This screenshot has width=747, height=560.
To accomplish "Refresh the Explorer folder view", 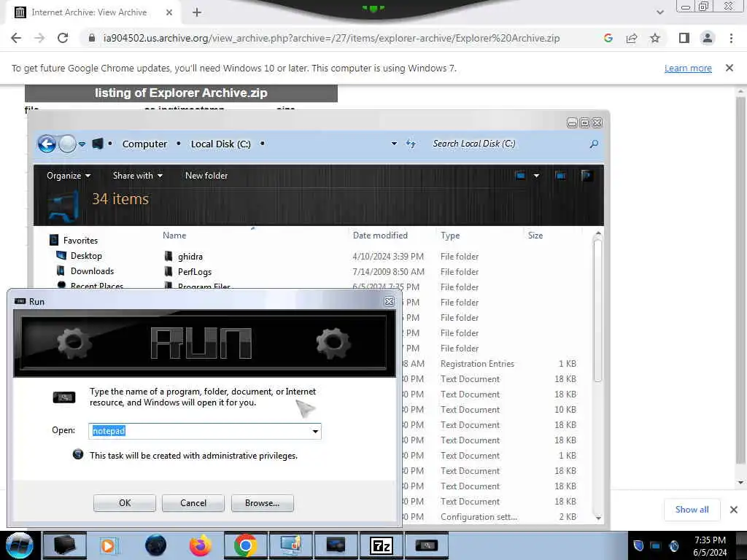I will coord(411,144).
